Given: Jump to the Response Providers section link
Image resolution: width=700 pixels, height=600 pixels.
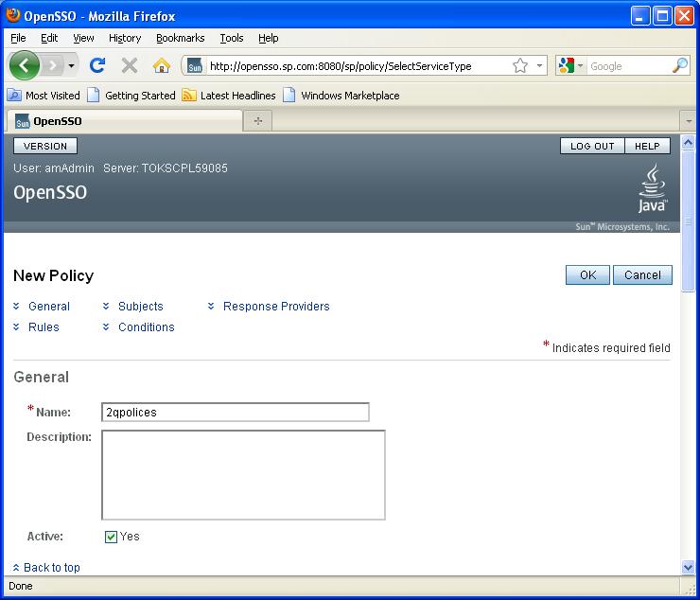Looking at the screenshot, I should tap(276, 307).
